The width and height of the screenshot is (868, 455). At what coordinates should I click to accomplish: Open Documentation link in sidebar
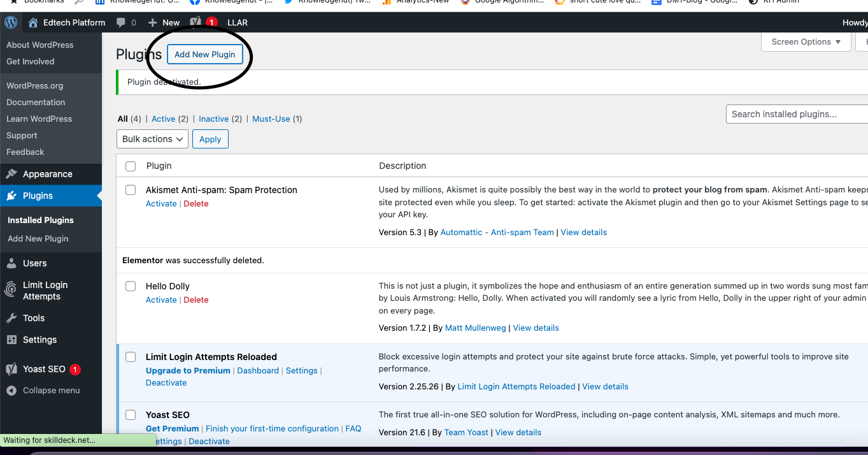click(x=36, y=102)
